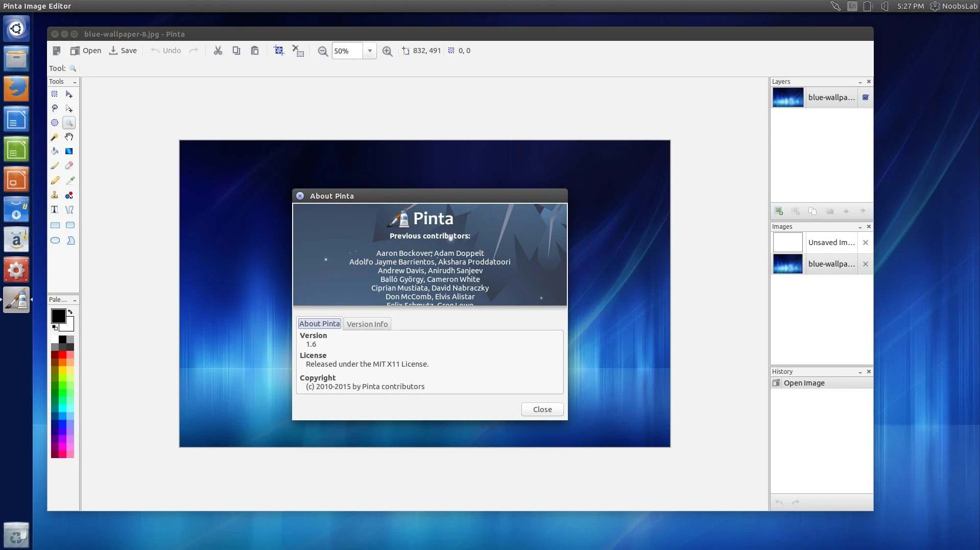
Task: Zoom out with the minus magnifier
Action: (x=323, y=51)
